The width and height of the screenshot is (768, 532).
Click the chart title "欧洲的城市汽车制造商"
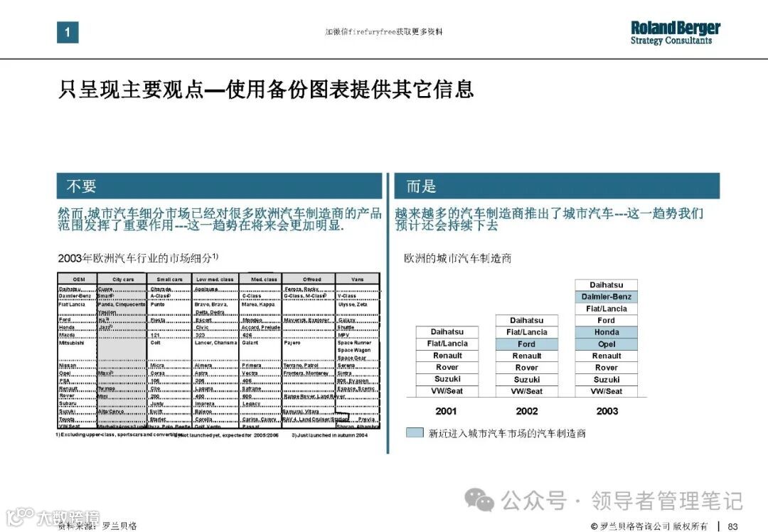[457, 258]
